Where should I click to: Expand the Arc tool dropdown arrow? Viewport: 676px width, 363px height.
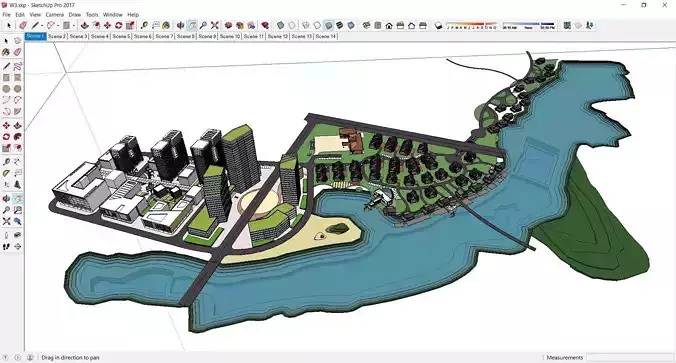pyautogui.click(x=57, y=26)
